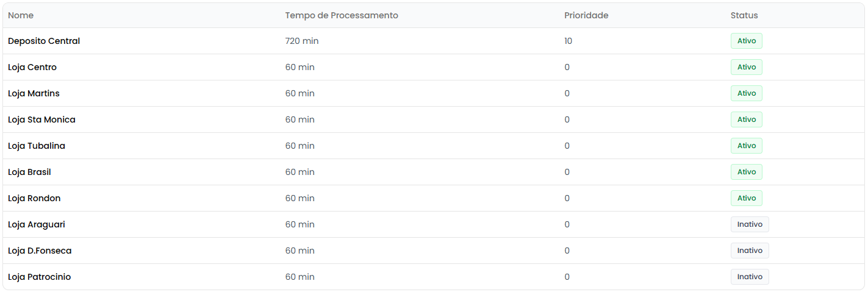Select Loja Sta Monica name
This screenshot has width=868, height=292.
point(41,119)
